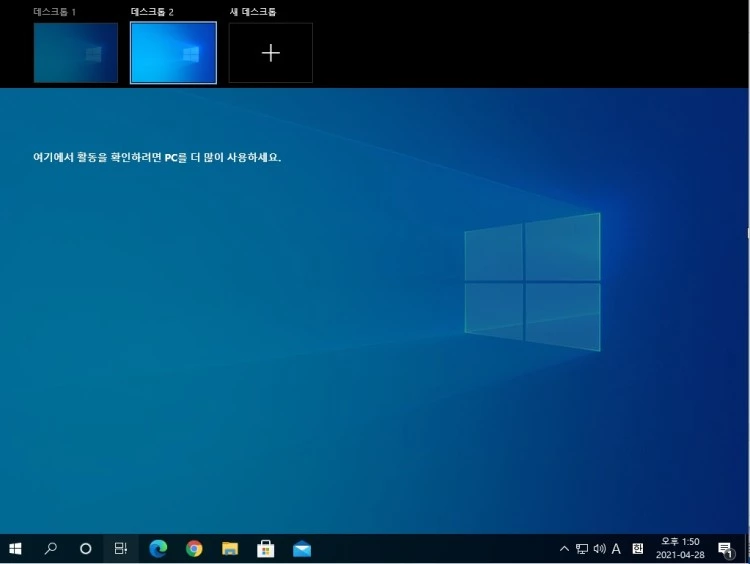Screen dimensions: 750x564
Task: Launch Cortana circle icon
Action: click(x=86, y=548)
